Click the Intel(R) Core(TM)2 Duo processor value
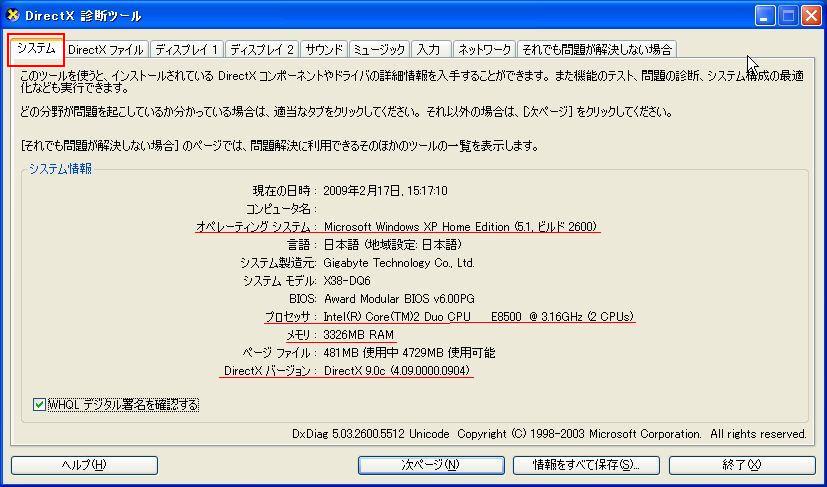This screenshot has width=827, height=487. 478,317
